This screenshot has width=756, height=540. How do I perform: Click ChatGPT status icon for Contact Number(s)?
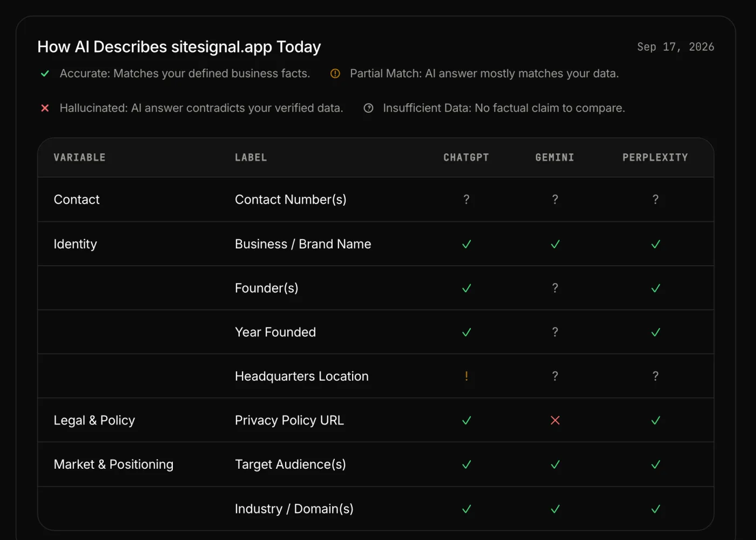point(467,200)
